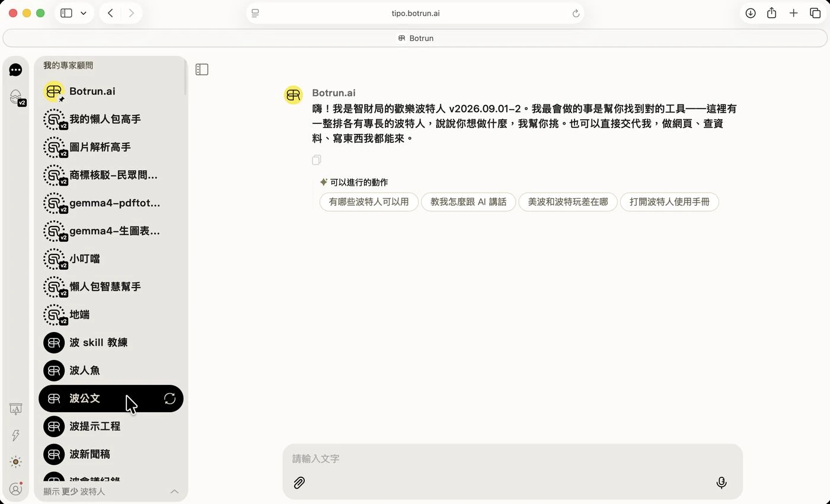Open the pinned Botrun.ai advisor
This screenshot has width=830, height=504.
click(111, 91)
